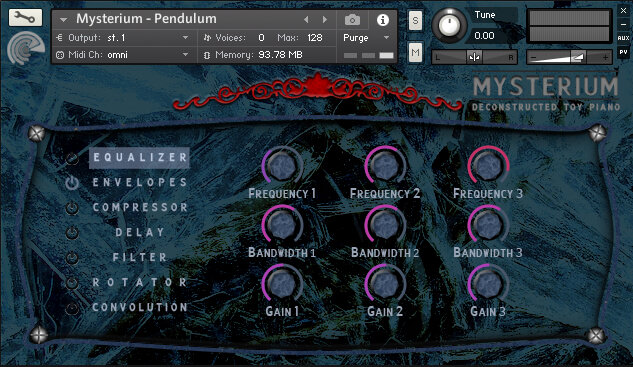Click the Voices 0 value
This screenshot has width=633, height=367.
point(262,38)
